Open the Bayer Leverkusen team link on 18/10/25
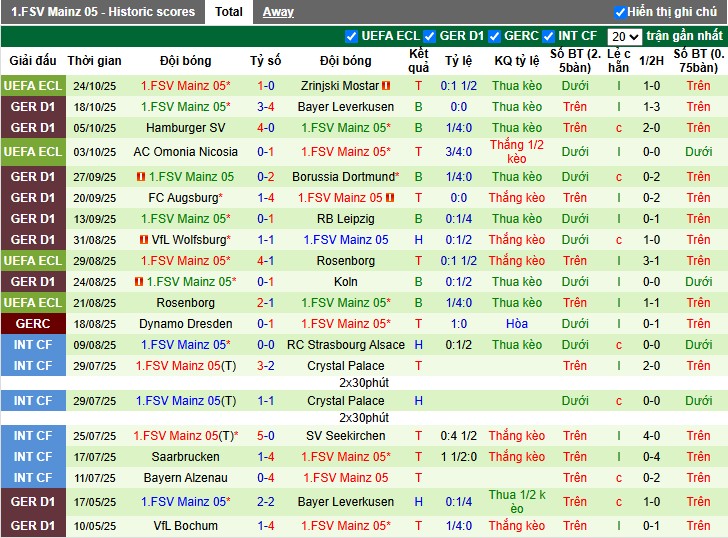 [345, 107]
